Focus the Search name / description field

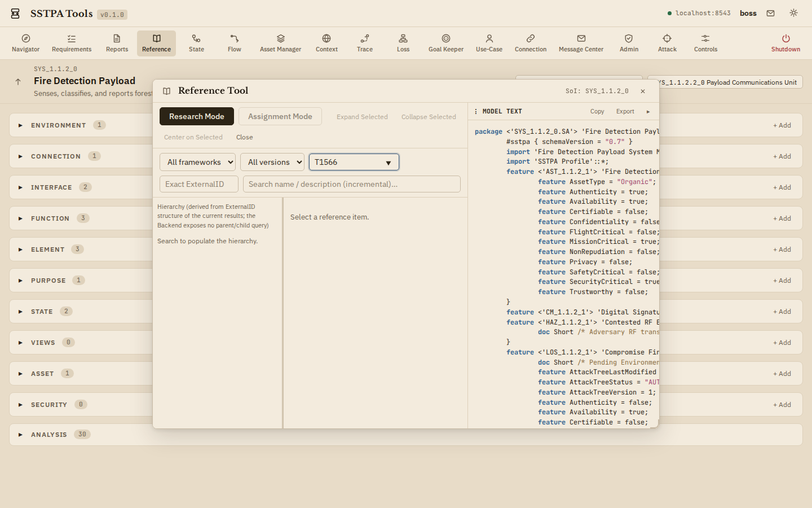[x=352, y=184]
